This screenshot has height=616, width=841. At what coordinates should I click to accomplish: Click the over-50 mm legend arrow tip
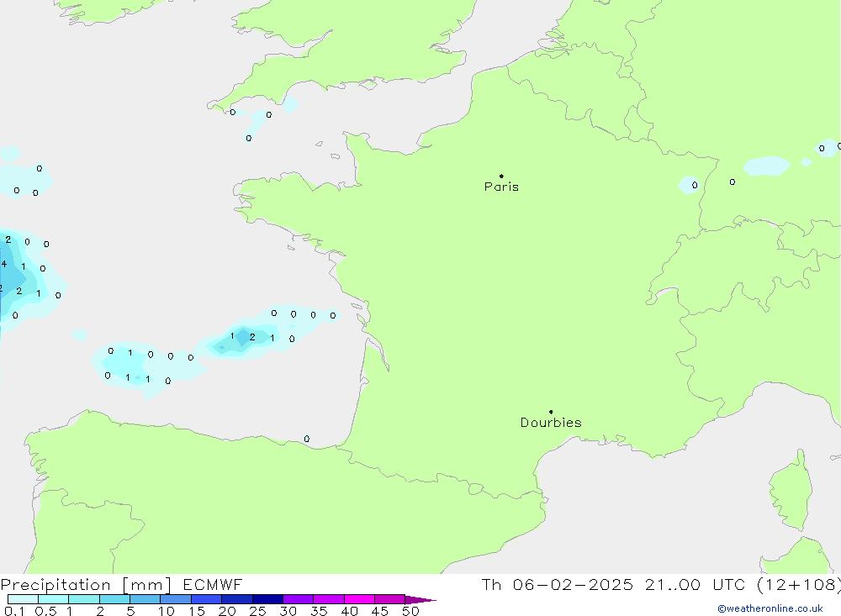click(420, 600)
